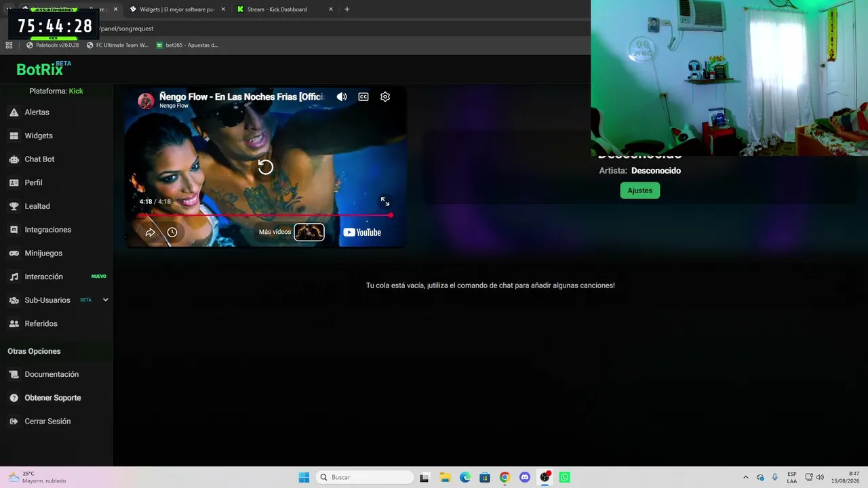Click the Minijuegos gamepad icon
This screenshot has height=488, width=868.
tap(14, 253)
